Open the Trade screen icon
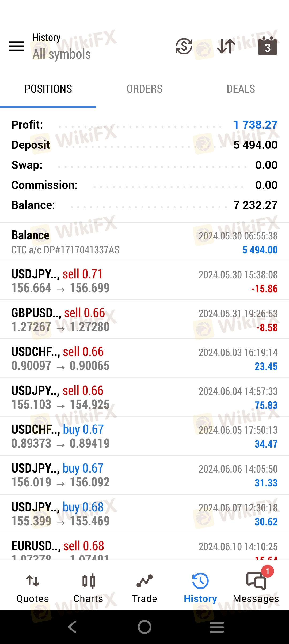The width and height of the screenshot is (289, 644). click(144, 588)
